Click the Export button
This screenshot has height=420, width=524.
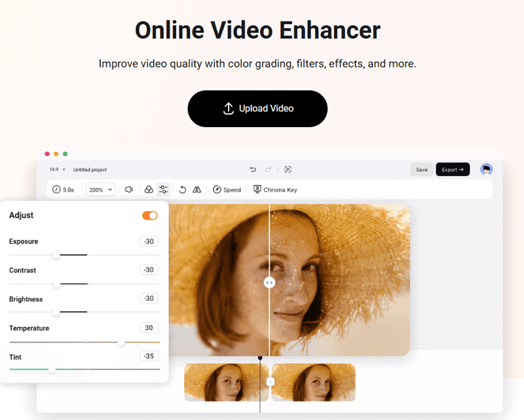[x=453, y=169]
